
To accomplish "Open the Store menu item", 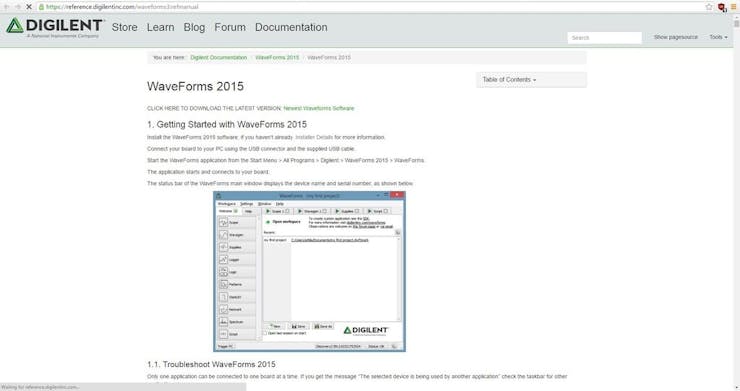I will 125,27.
